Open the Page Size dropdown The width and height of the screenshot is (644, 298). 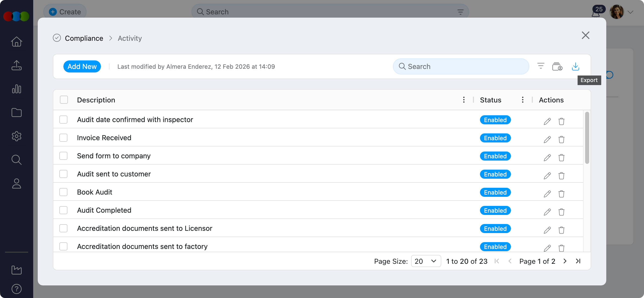point(426,261)
